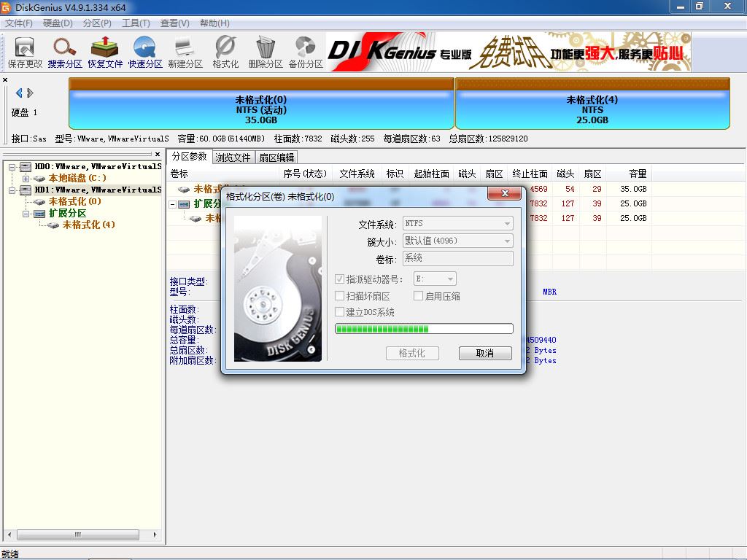
Task: Click the 扩展分区 icon in the tree
Action: (39, 214)
